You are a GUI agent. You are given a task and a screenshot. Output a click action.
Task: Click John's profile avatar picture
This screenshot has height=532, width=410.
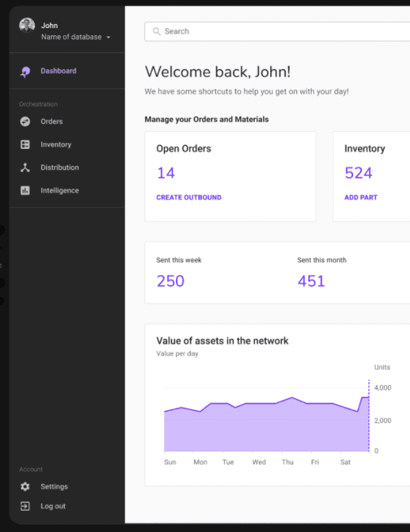[x=27, y=26]
